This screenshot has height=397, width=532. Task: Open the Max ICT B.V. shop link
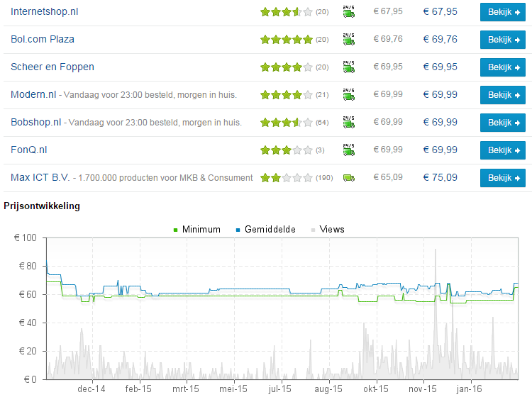coord(40,178)
